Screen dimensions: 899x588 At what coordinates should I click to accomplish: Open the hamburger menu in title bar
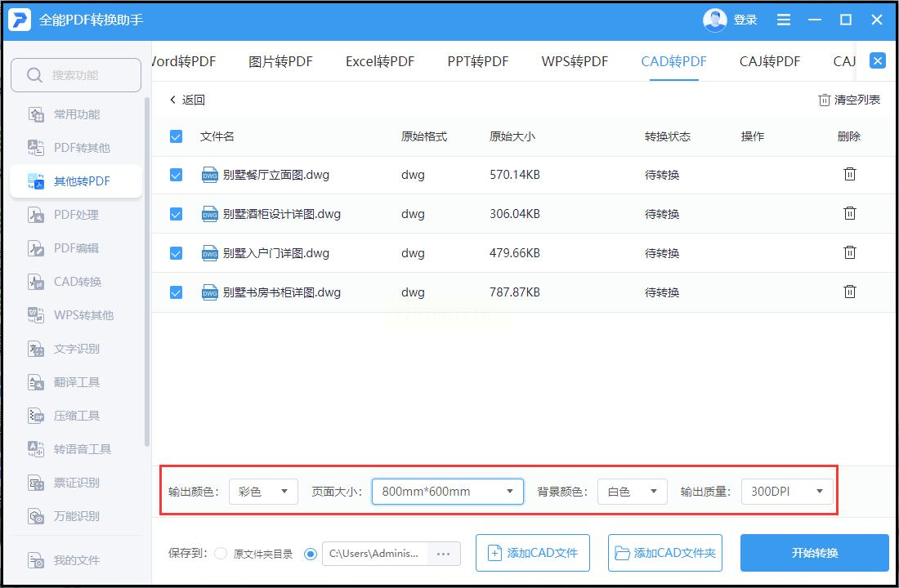tap(783, 20)
